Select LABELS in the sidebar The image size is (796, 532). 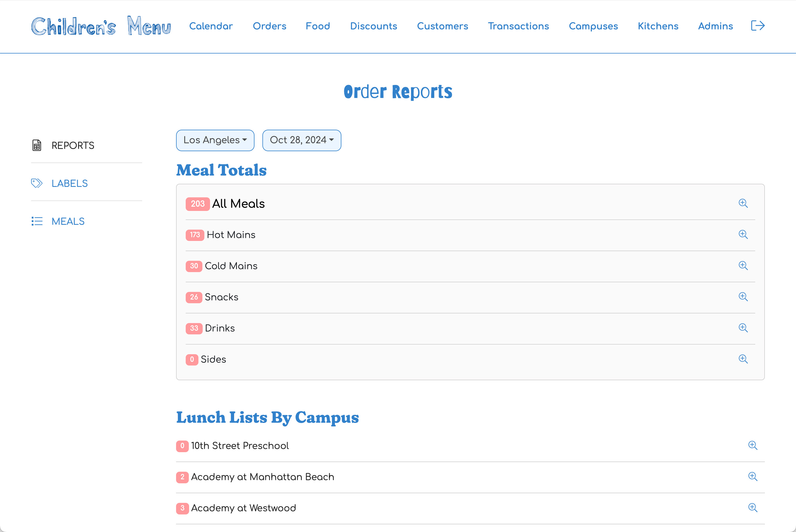(x=70, y=183)
